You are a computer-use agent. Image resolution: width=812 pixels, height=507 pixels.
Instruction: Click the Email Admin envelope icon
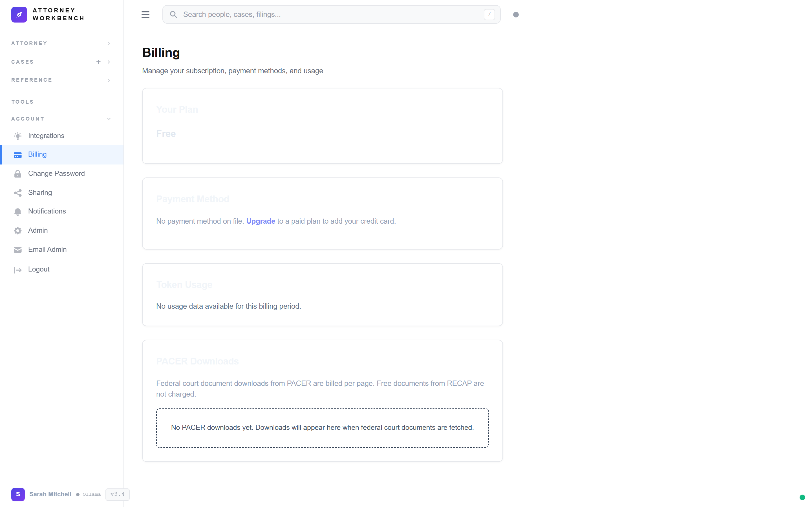[x=18, y=250]
